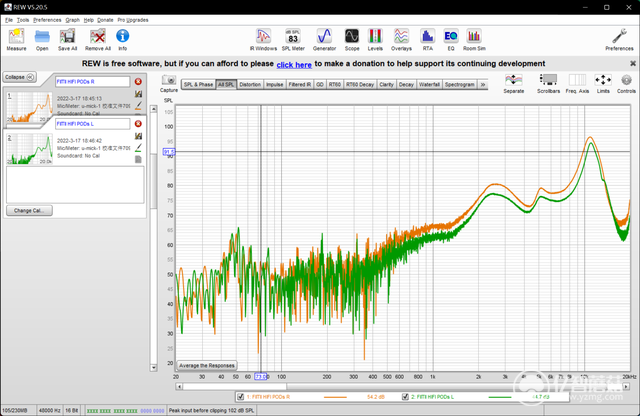Viewport: 640px width, 416px height.
Task: Switch to the RT60 tab
Action: (335, 85)
